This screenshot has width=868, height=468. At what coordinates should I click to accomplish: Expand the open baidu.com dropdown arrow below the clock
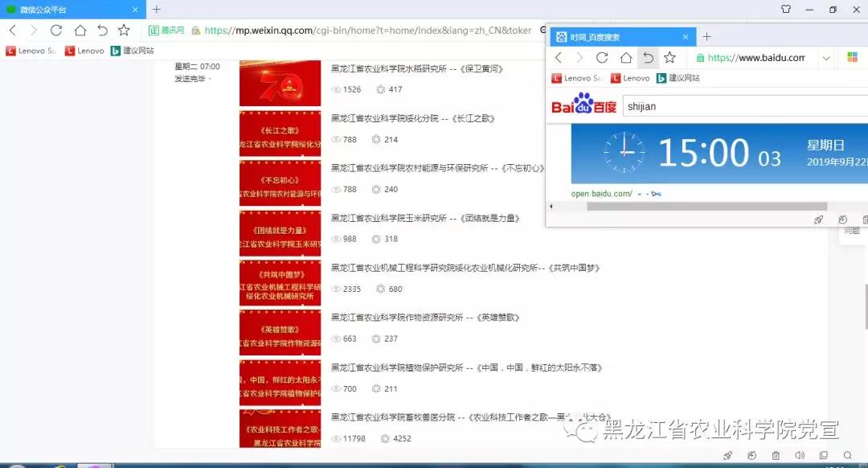point(639,193)
